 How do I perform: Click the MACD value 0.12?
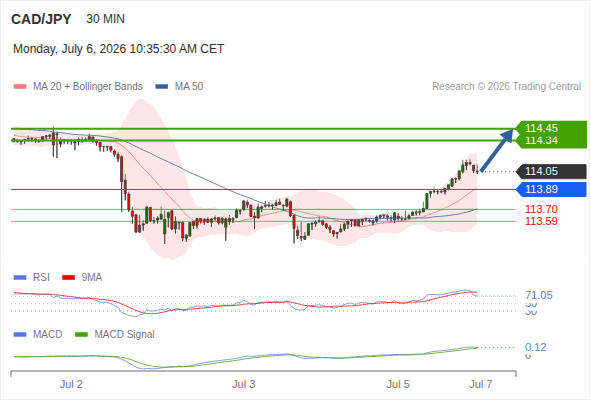pos(535,347)
